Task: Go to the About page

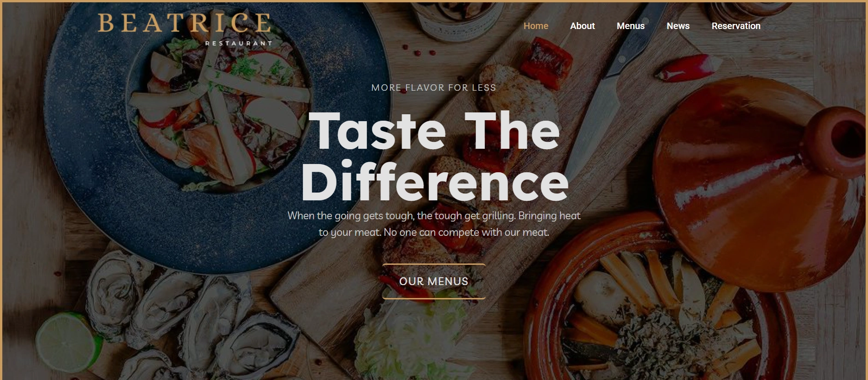Action: tap(582, 26)
